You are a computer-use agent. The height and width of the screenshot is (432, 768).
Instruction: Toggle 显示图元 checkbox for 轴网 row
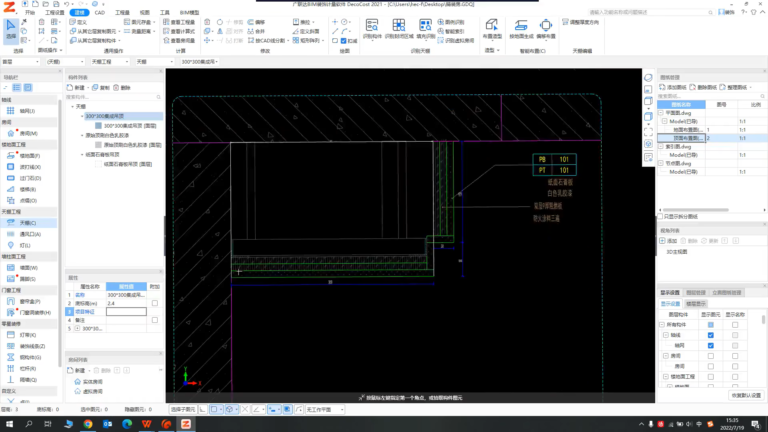click(x=711, y=346)
